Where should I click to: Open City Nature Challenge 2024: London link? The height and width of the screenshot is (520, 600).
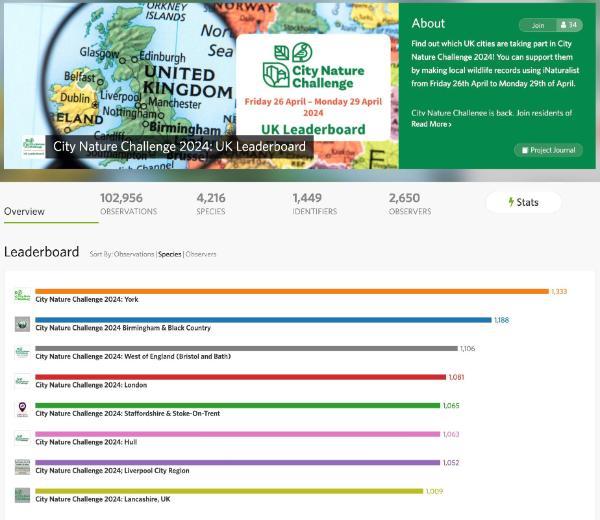(80, 385)
